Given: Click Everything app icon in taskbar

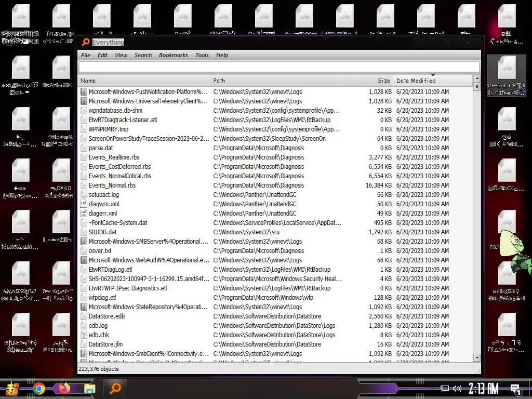Looking at the screenshot, I should click(115, 388).
